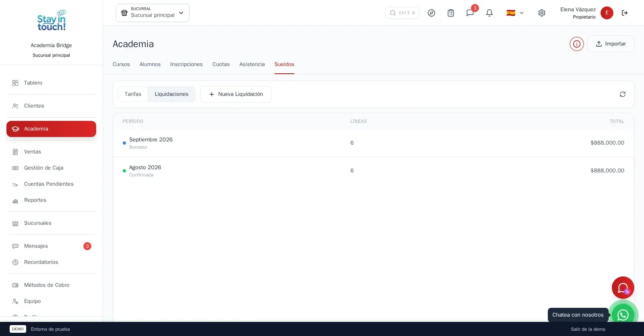
Task: Open Recordatorios in the sidebar
Action: 51,262
